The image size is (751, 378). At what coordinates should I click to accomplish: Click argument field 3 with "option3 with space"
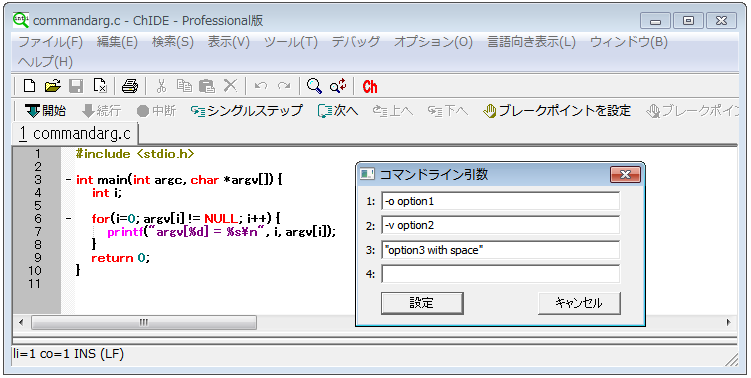pyautogui.click(x=501, y=250)
